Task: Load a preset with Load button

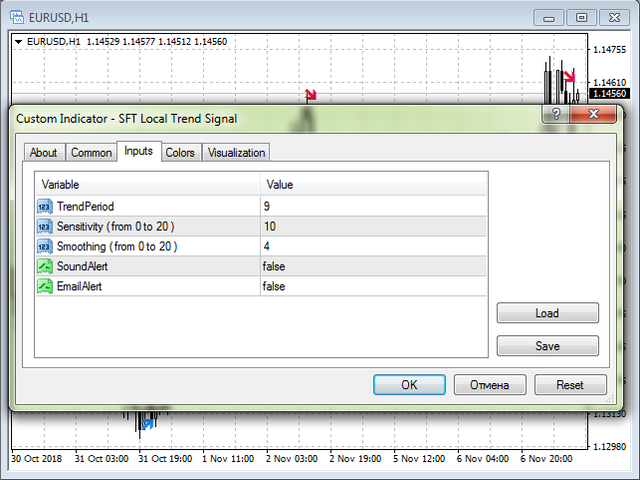Action: coord(547,313)
